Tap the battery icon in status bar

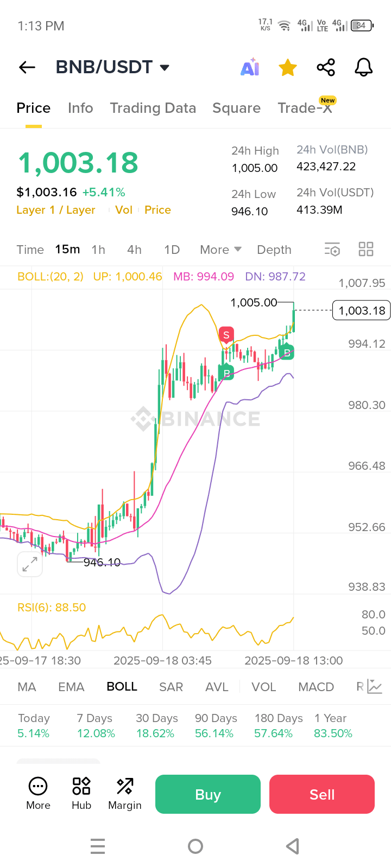point(362,25)
